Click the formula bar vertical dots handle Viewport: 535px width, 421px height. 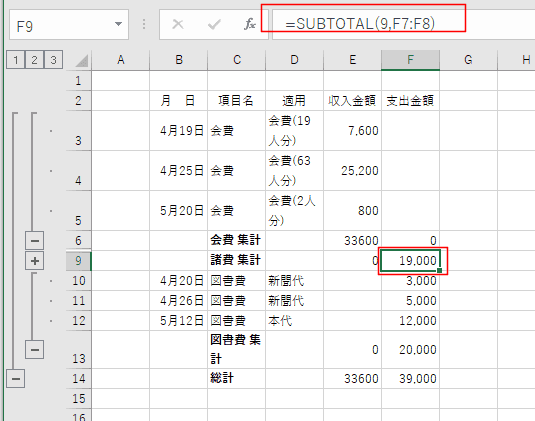tap(144, 24)
